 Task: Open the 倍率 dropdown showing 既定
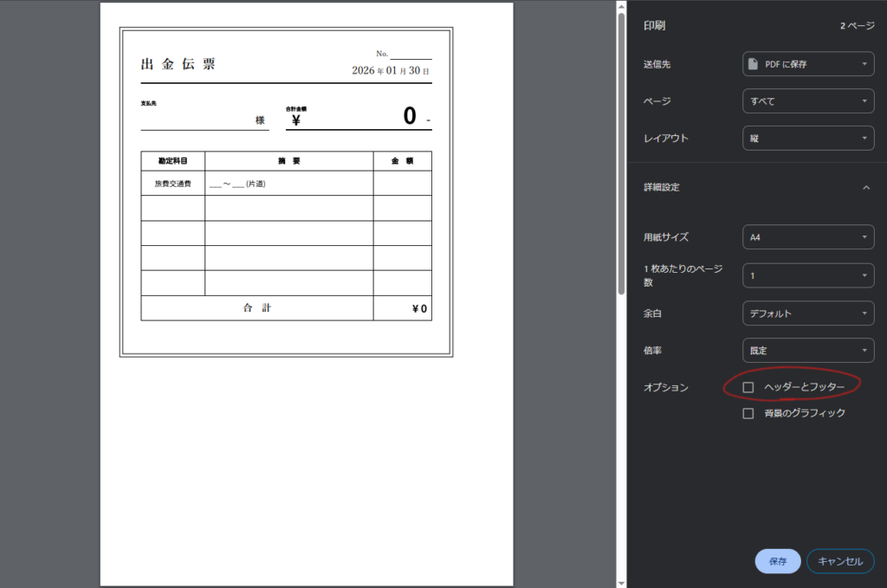click(x=807, y=351)
